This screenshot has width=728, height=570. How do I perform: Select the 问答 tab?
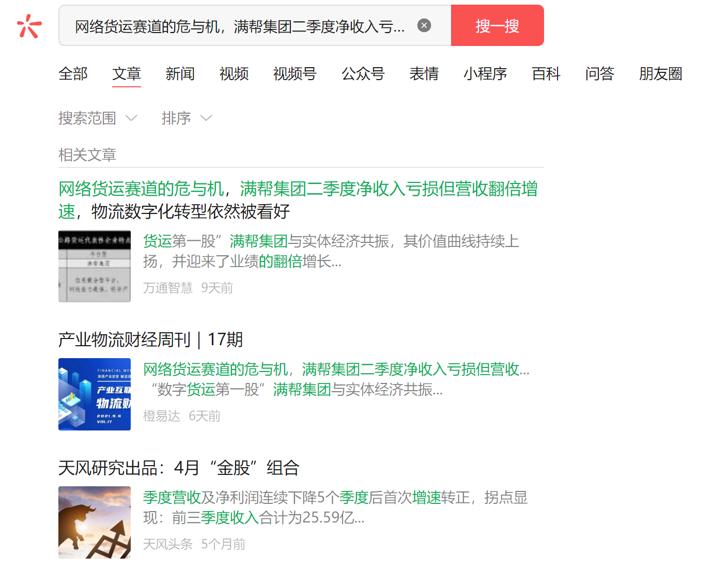[600, 74]
